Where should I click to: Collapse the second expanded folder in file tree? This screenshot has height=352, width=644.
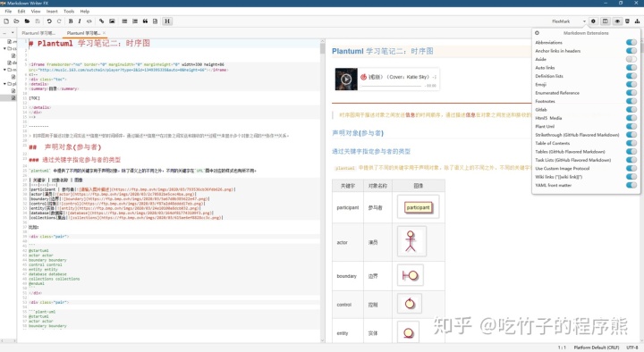coord(4,70)
